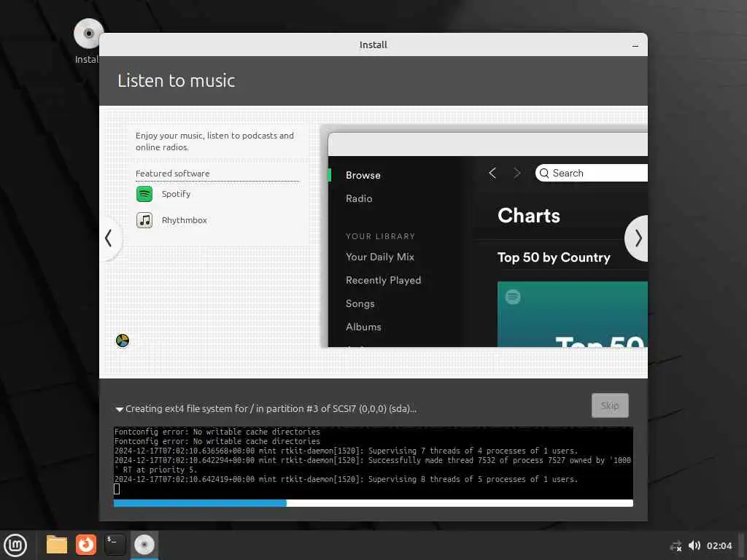This screenshot has width=747, height=560.
Task: Click the Skip button
Action: pyautogui.click(x=610, y=405)
